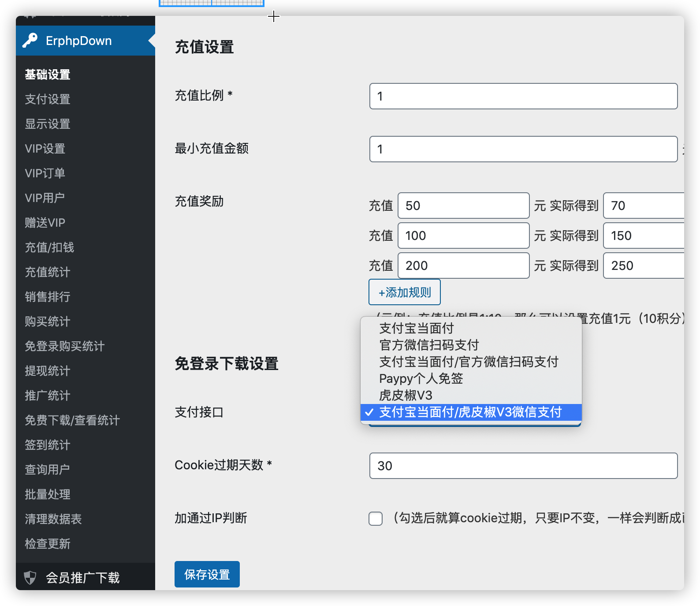Open the ErphpDown menu header

tap(86, 41)
